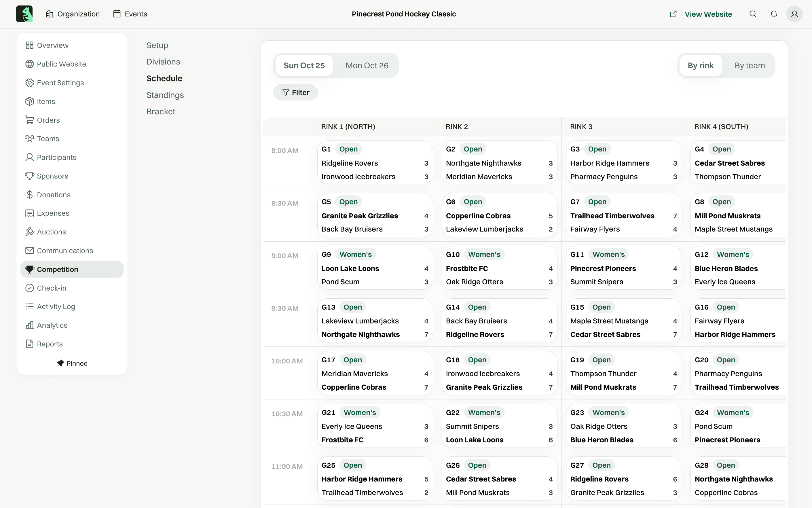Open the notifications bell

(773, 14)
